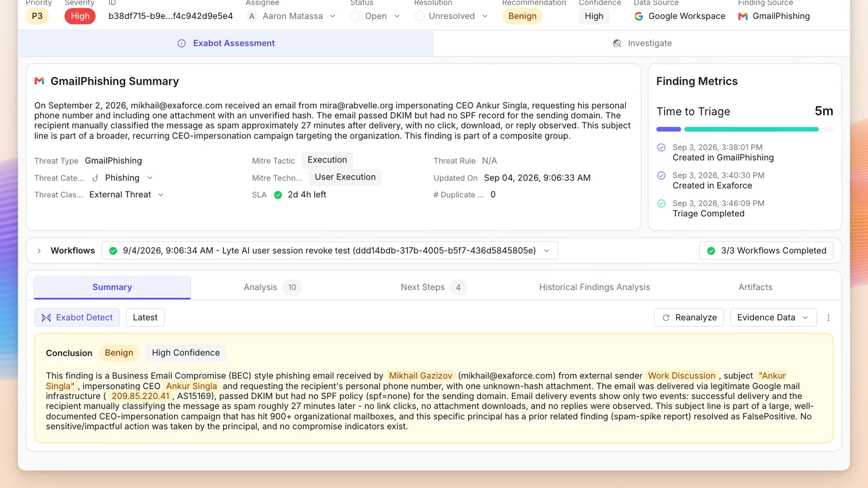Click the Benign recommendation badge in header
The height and width of the screenshot is (488, 868).
pos(522,16)
